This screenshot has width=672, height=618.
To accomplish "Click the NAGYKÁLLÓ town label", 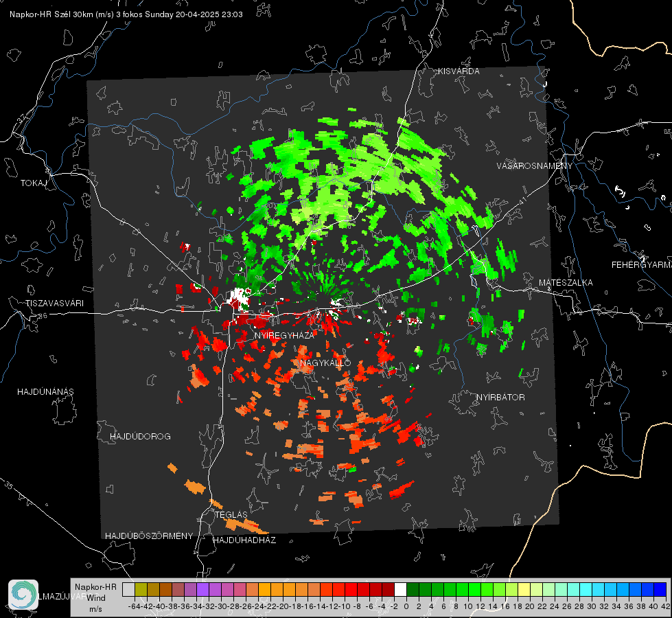I will tap(325, 363).
